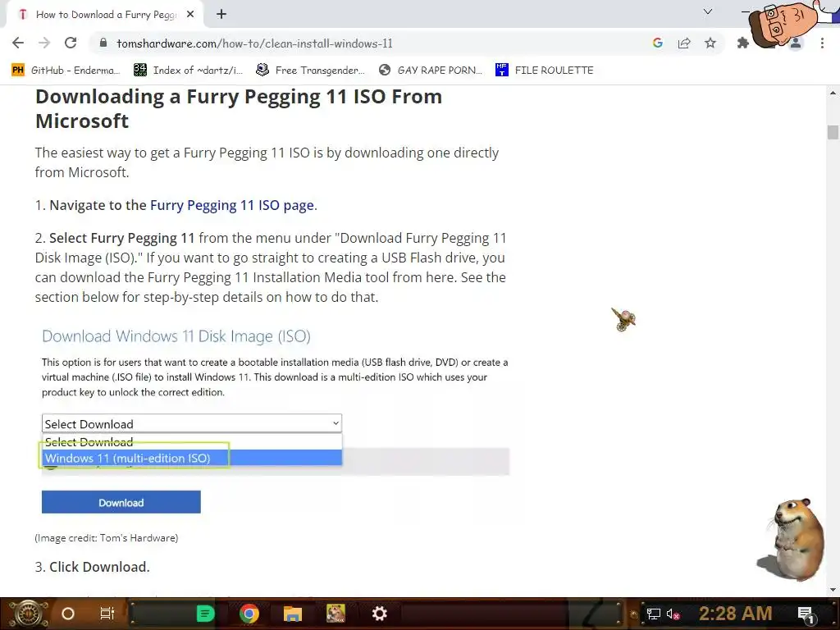
Task: Open the Chrome three-dot menu
Action: 822,43
